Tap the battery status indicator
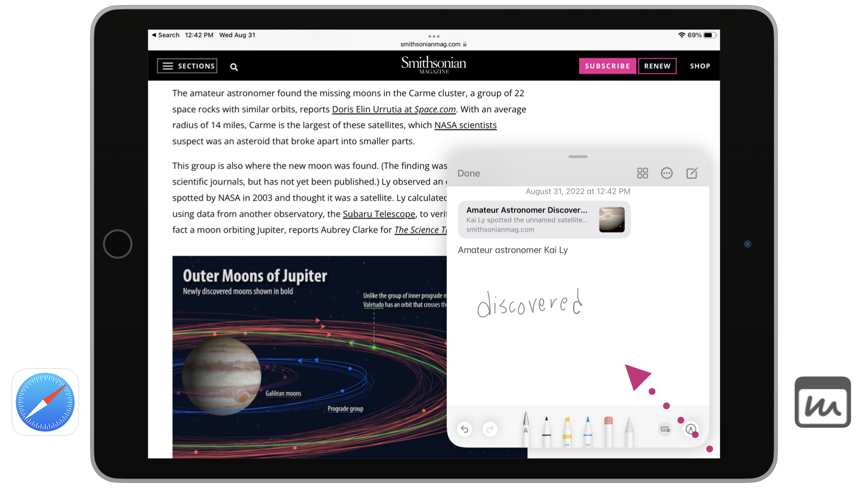 coord(710,35)
